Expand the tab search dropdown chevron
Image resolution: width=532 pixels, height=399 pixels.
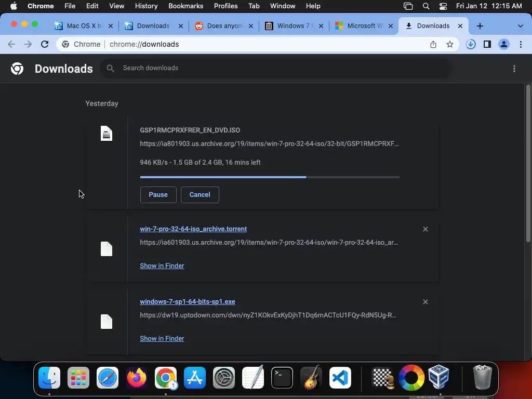click(520, 26)
